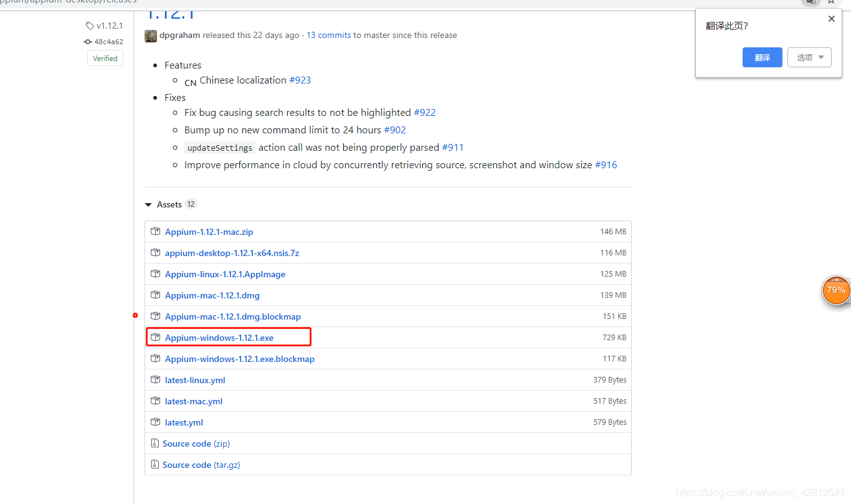Viewport: 851px width, 504px height.
Task: Download Appium-windows-1.12.1.exe.blockmap
Action: tap(240, 359)
